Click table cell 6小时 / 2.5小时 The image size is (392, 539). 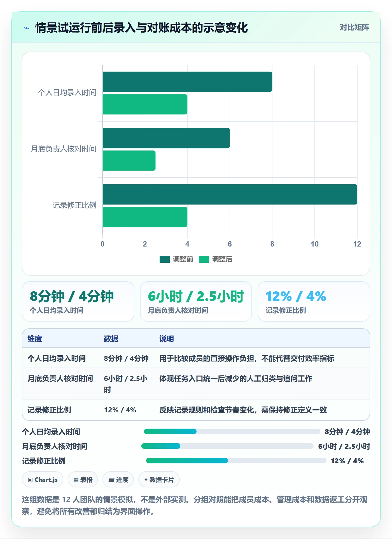tap(126, 384)
